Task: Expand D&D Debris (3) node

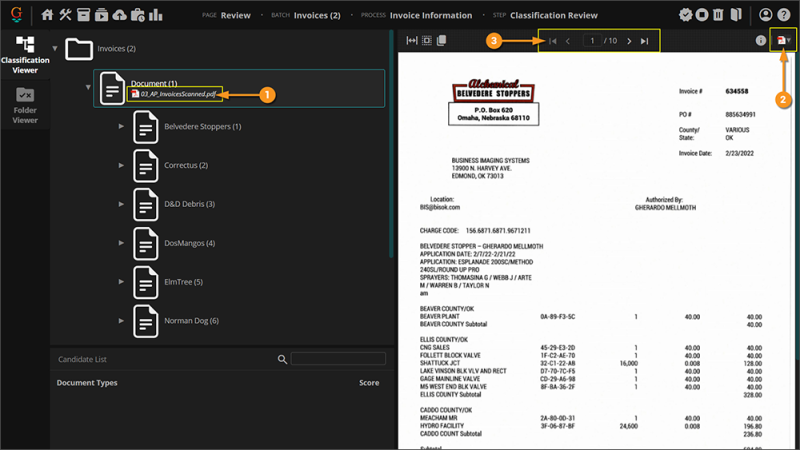Action: (x=121, y=204)
